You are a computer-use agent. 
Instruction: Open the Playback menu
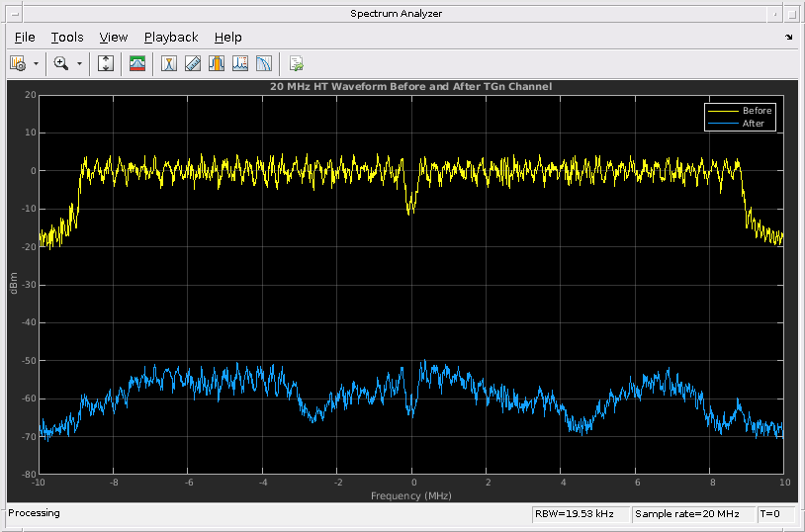tap(171, 37)
